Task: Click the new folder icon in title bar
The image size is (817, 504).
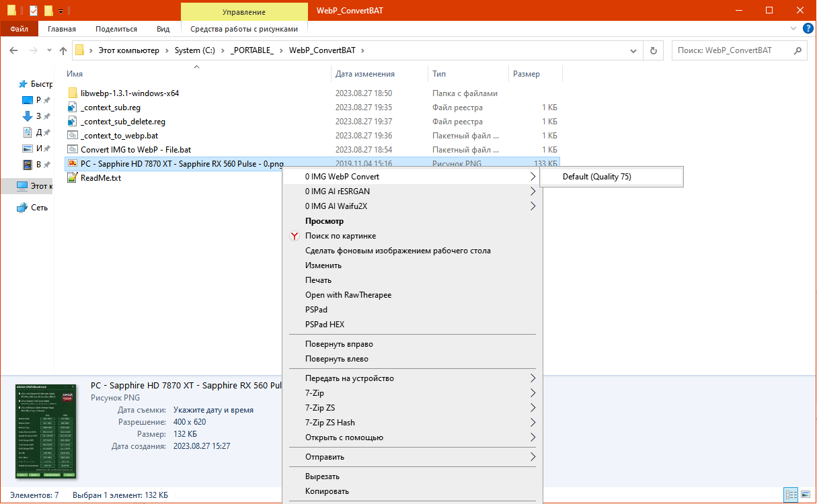Action: point(48,11)
